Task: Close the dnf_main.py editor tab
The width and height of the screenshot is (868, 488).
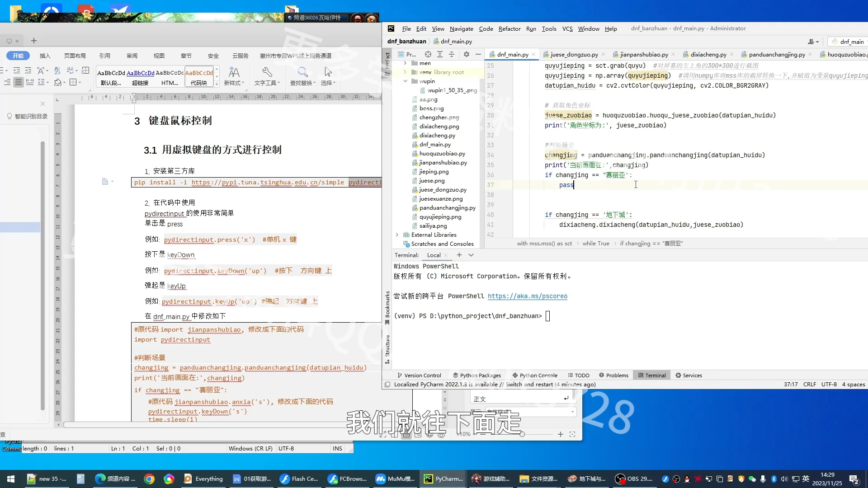Action: (533, 54)
